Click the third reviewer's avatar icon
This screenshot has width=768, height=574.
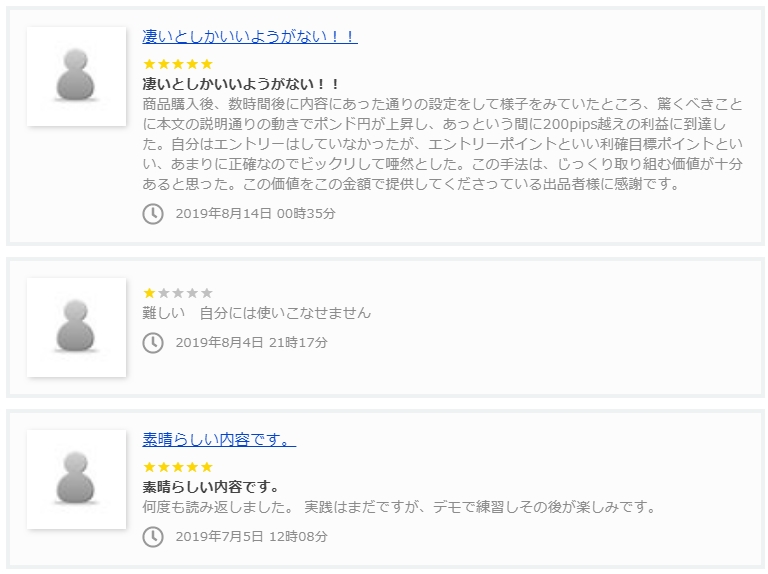(x=76, y=480)
